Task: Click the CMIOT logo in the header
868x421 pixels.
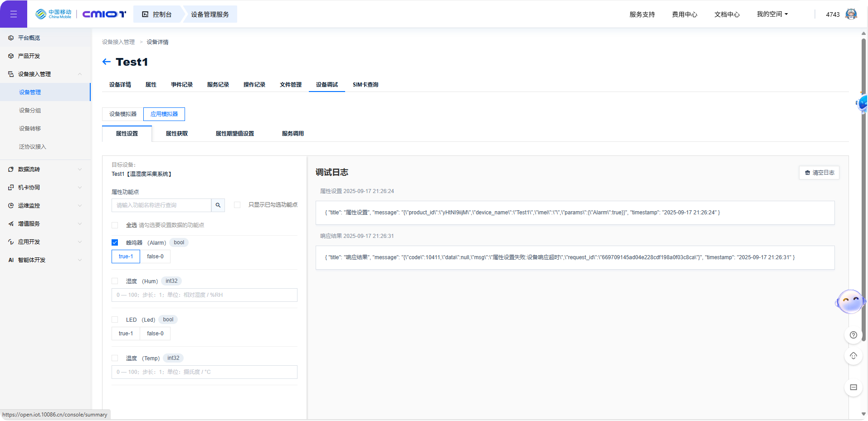Action: (x=104, y=14)
